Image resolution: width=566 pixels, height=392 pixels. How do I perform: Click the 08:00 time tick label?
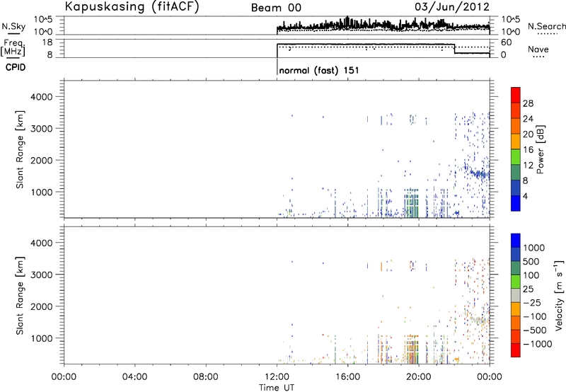[206, 377]
